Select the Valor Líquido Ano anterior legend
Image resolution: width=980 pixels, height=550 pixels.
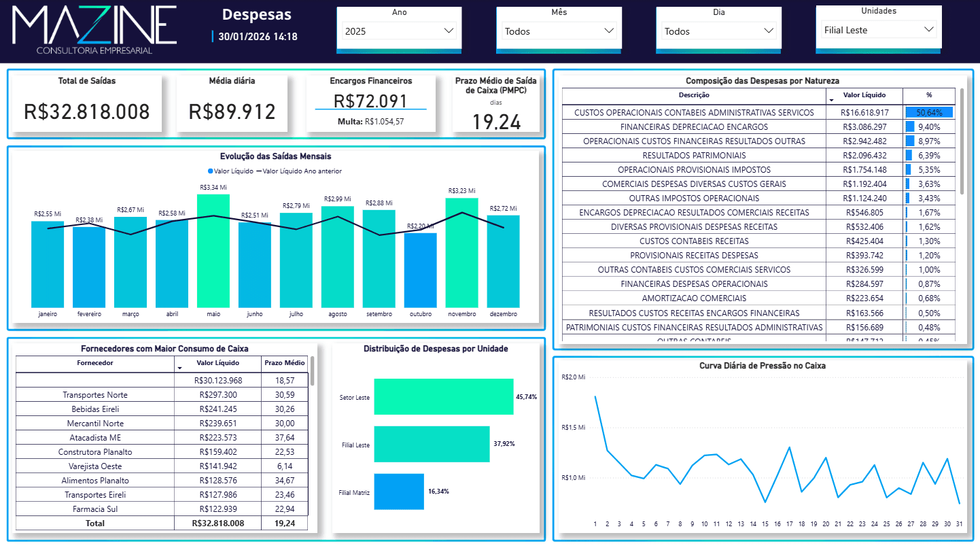coord(298,171)
